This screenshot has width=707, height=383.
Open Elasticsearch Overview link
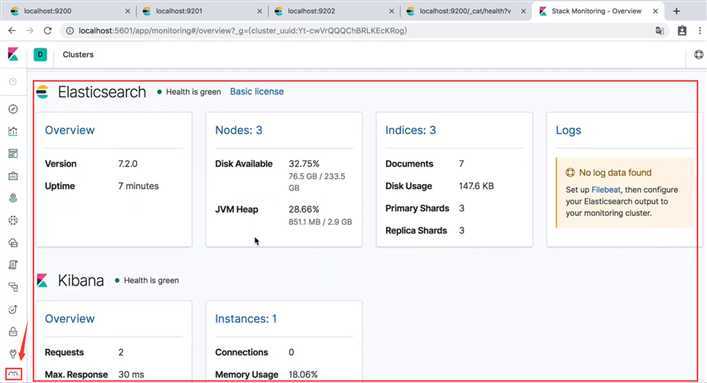pyautogui.click(x=69, y=130)
